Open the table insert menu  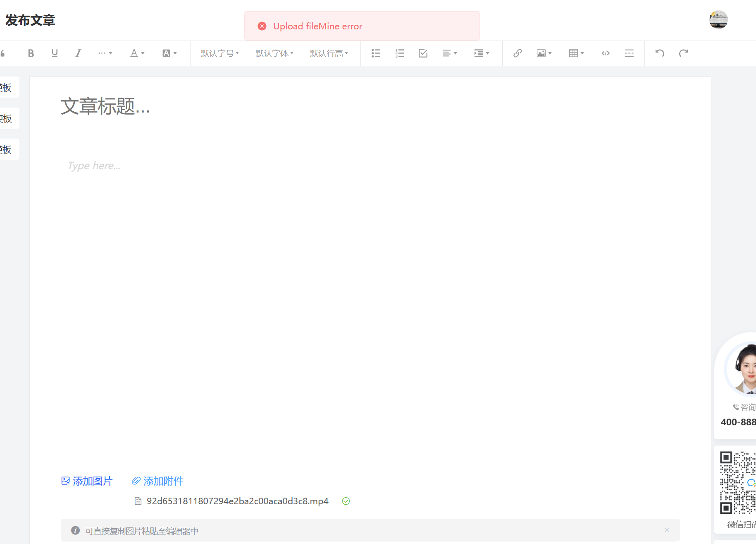tap(576, 53)
